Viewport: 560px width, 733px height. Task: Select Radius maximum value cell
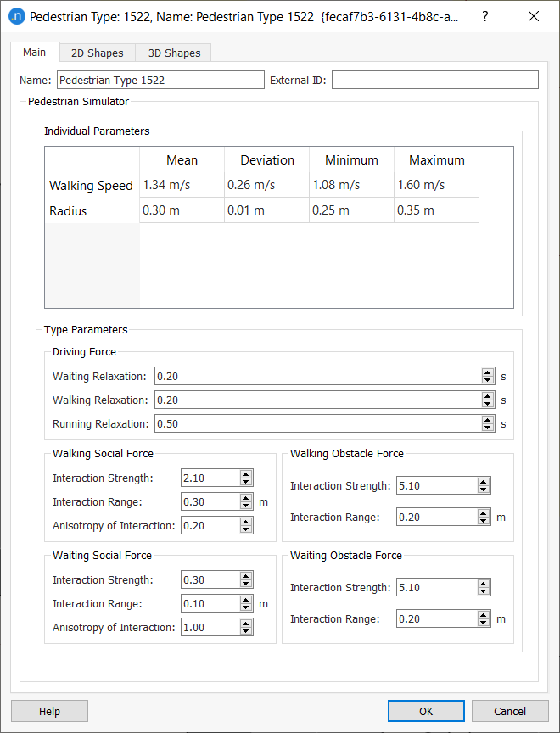click(x=436, y=210)
